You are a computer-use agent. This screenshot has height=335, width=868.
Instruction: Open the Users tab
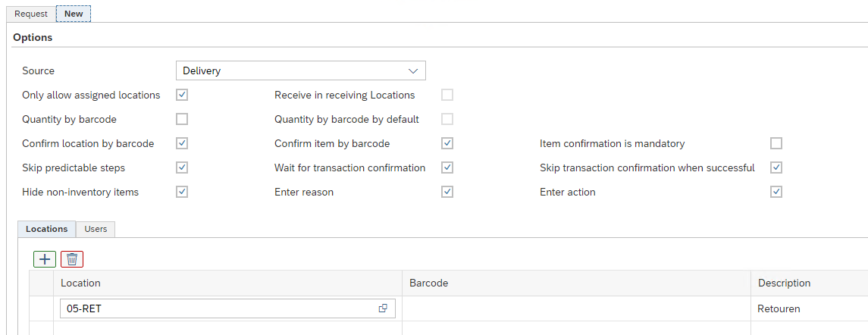click(96, 229)
